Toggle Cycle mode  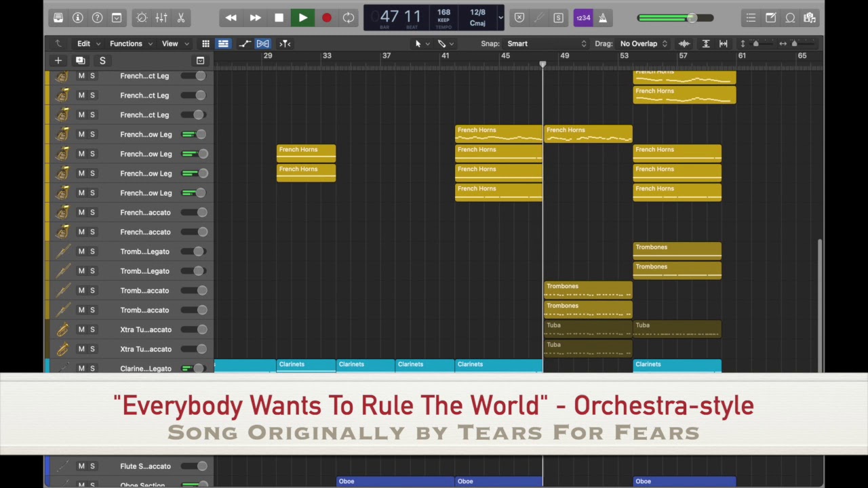point(349,18)
